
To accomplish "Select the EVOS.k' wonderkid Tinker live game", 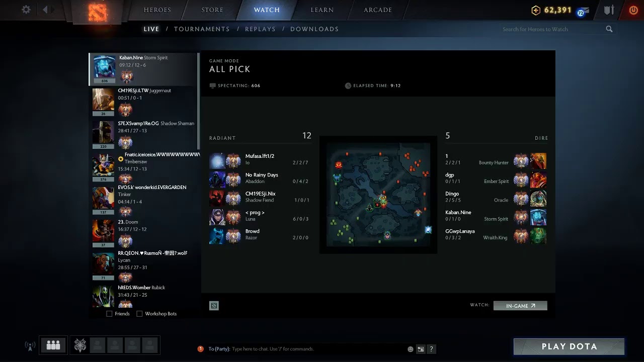I will (143, 201).
